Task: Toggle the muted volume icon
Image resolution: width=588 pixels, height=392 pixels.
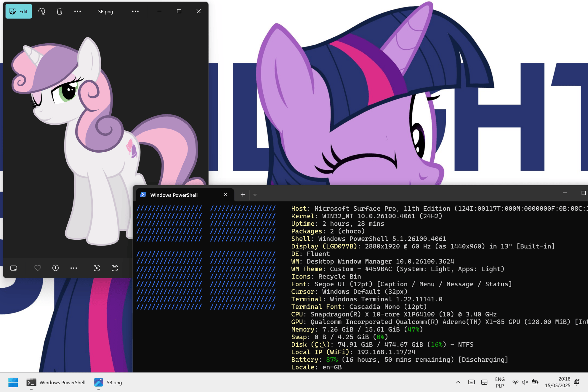Action: pyautogui.click(x=525, y=382)
